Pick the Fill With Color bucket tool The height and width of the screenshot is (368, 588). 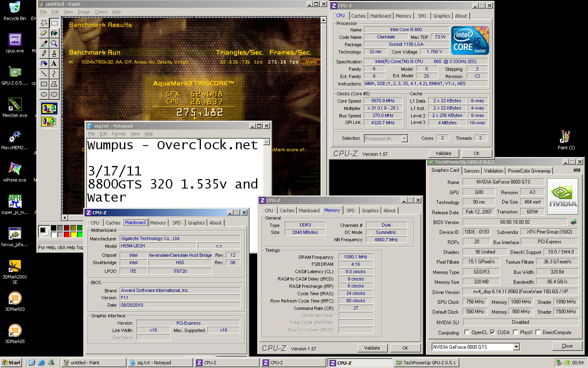click(54, 33)
